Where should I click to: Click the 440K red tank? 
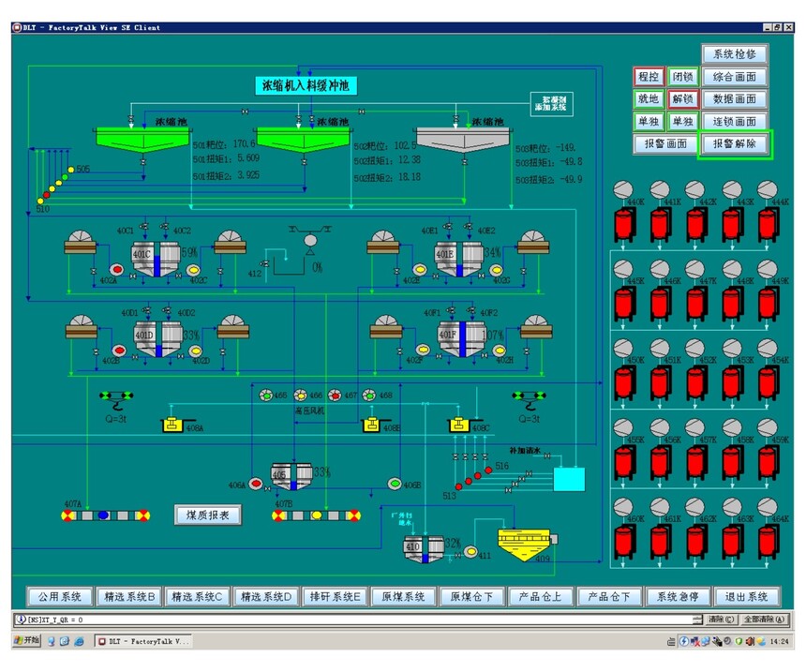(624, 224)
